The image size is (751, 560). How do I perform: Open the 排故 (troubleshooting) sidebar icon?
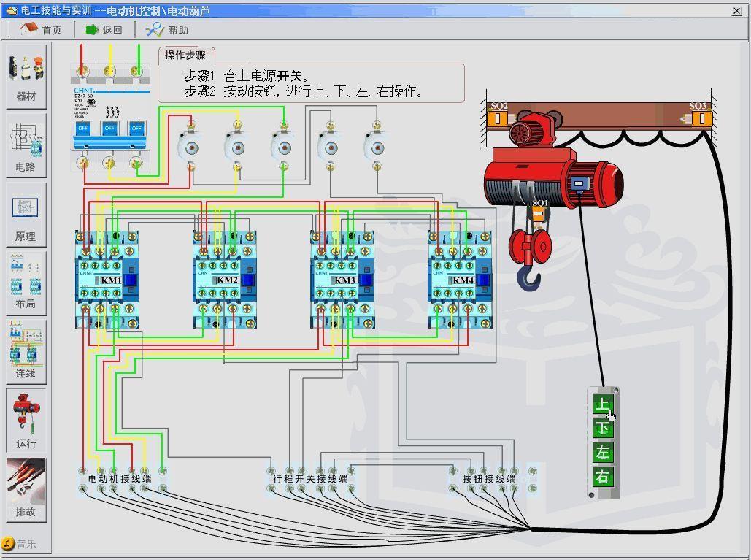point(26,488)
